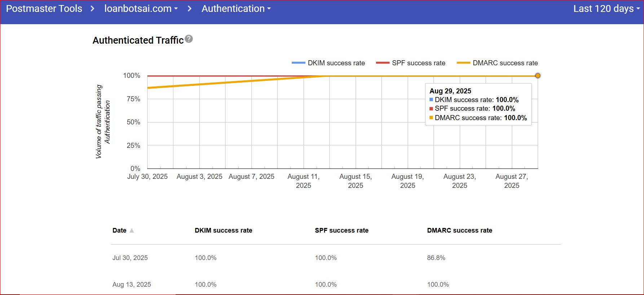Click the Date column sort arrow
The image size is (644, 295).
[x=132, y=230]
